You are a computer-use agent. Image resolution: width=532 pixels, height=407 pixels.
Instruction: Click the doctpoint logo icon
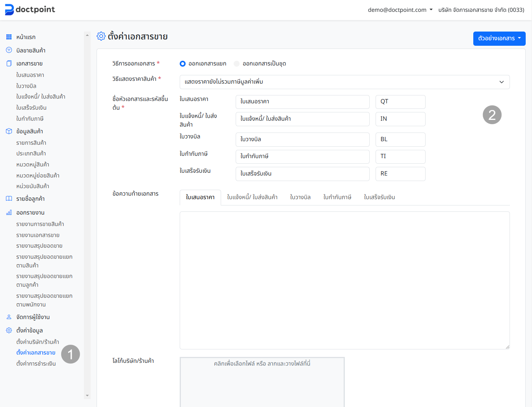tap(9, 10)
